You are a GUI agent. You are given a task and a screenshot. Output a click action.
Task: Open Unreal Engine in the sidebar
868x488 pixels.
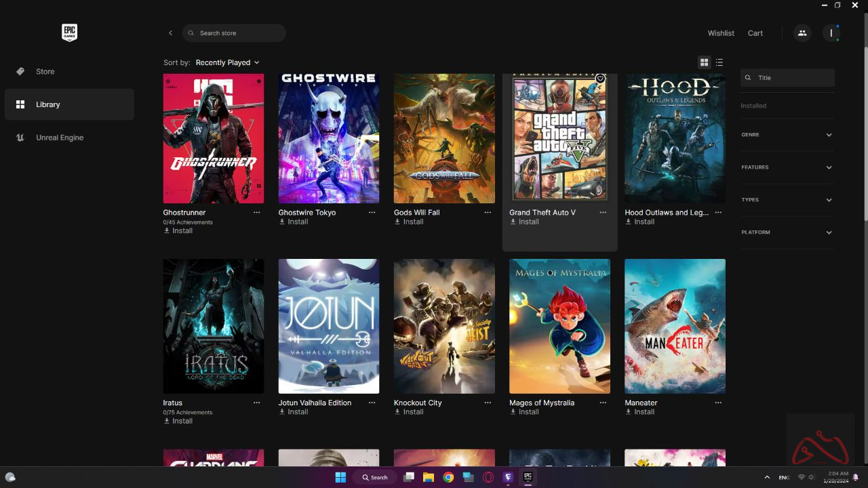coord(60,138)
